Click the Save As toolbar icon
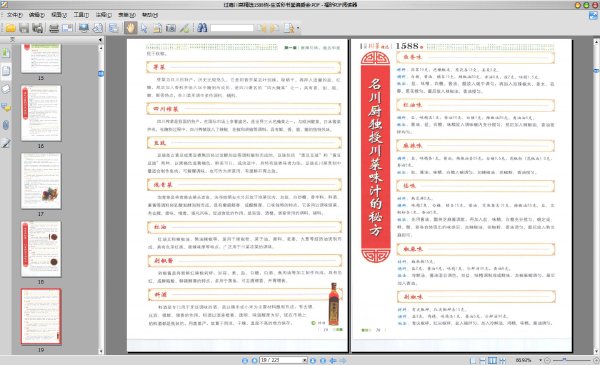 (x=38, y=28)
